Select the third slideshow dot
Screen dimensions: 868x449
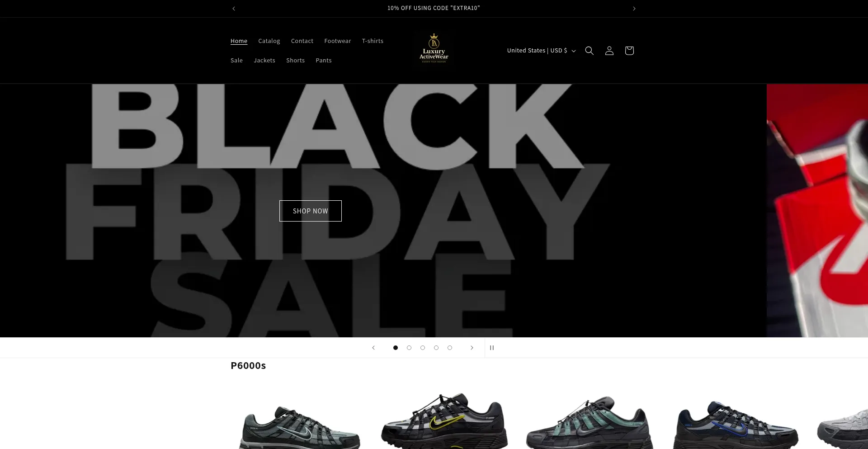423,348
